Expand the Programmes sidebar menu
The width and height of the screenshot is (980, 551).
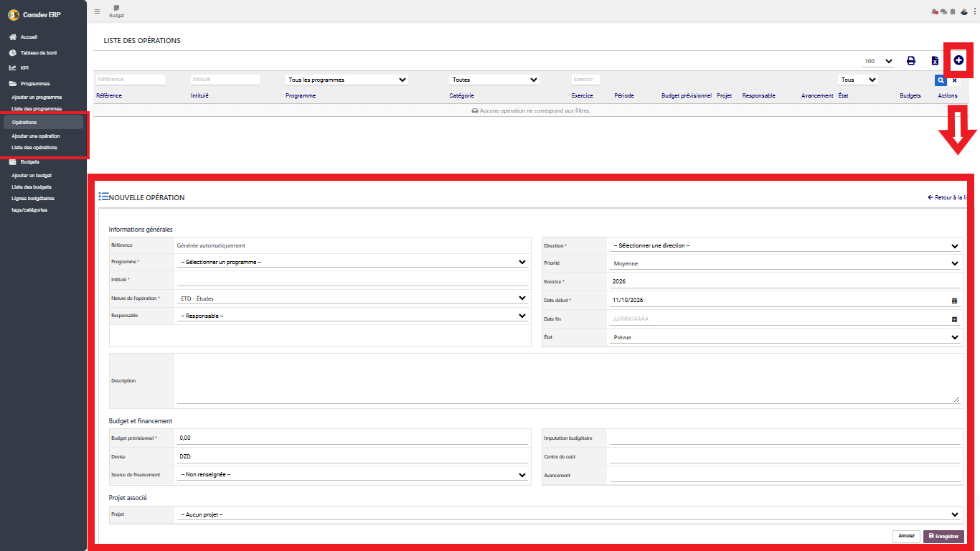click(29, 84)
